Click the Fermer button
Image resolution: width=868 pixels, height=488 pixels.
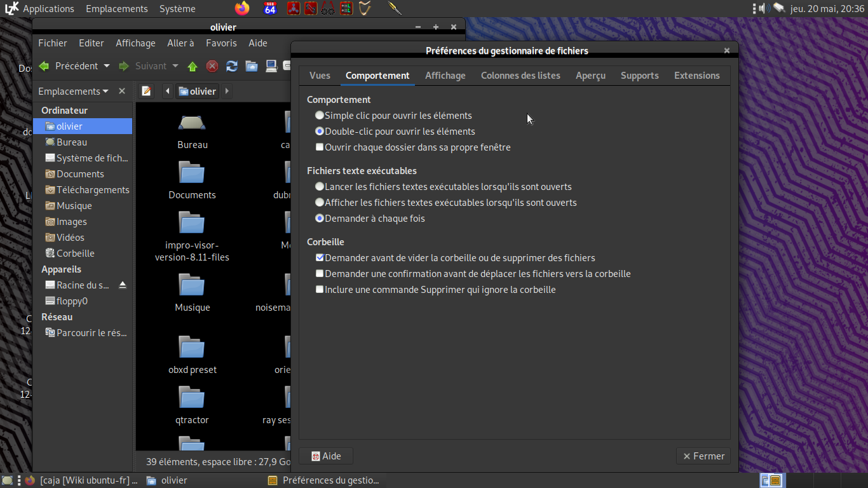[x=703, y=456]
